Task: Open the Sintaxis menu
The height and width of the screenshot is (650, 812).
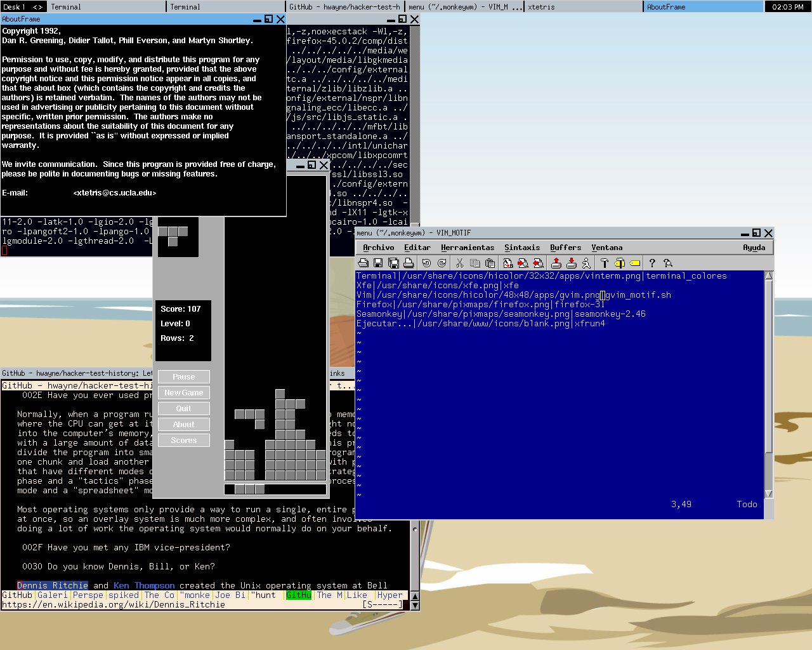Action: pos(522,248)
